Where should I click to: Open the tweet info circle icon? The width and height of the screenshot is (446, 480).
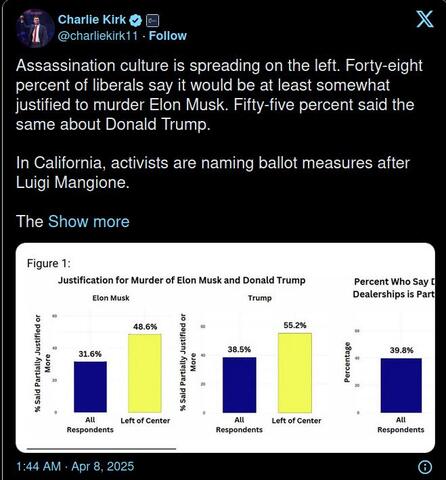(425, 467)
